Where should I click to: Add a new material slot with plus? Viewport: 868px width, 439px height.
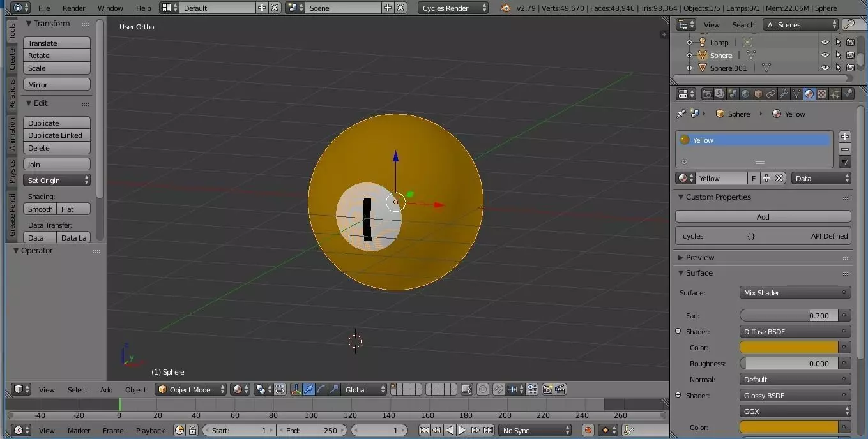pyautogui.click(x=845, y=137)
